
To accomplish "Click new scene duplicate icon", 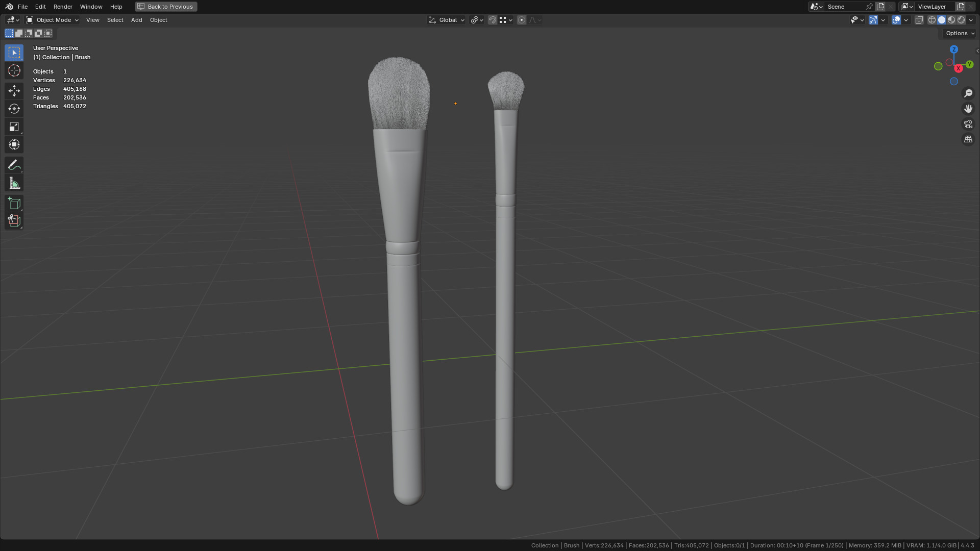I will tap(880, 7).
